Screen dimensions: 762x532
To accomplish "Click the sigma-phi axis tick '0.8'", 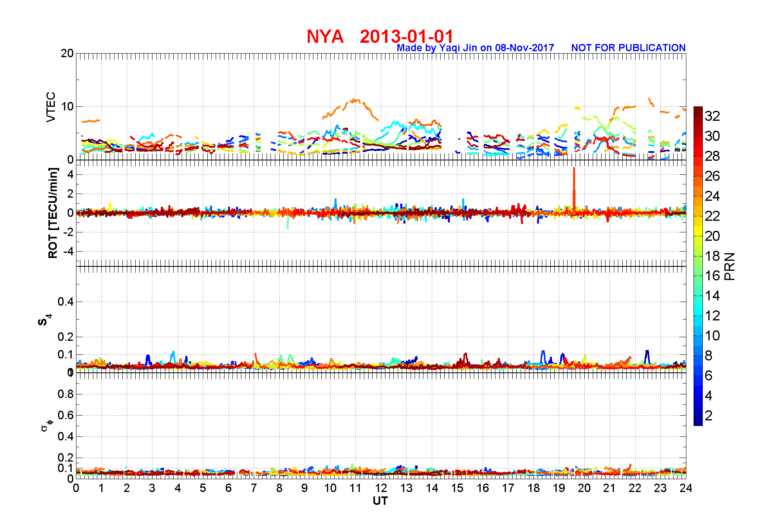I will point(66,394).
